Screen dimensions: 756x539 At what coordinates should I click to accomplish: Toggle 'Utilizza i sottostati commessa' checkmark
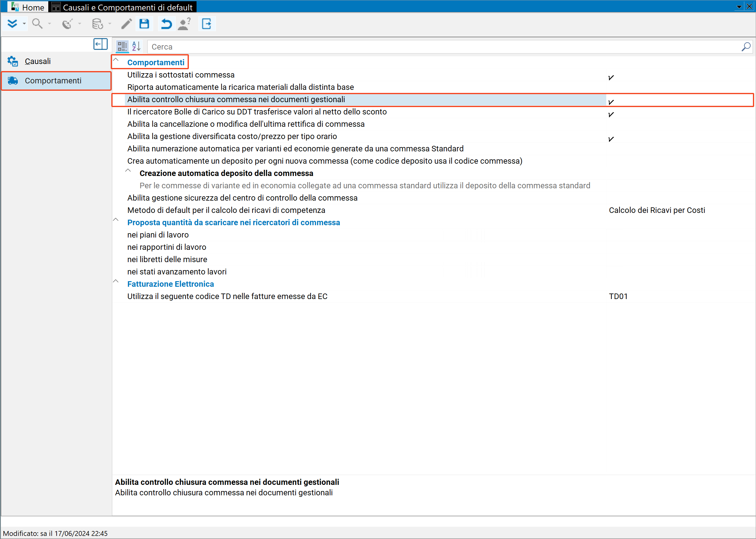tap(611, 77)
